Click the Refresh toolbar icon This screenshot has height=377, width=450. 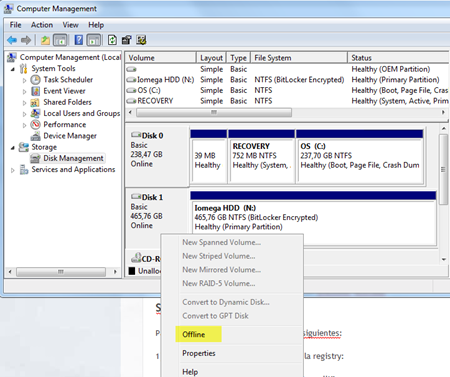(x=112, y=40)
